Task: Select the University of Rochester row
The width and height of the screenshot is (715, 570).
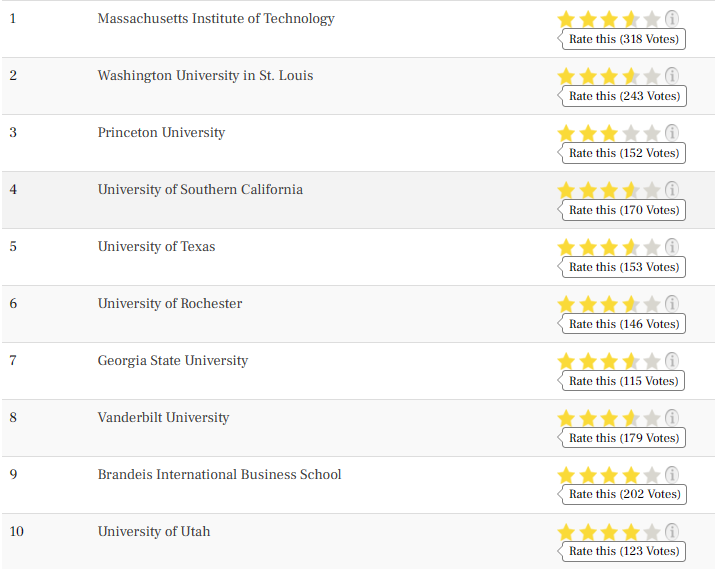Action: pos(358,314)
